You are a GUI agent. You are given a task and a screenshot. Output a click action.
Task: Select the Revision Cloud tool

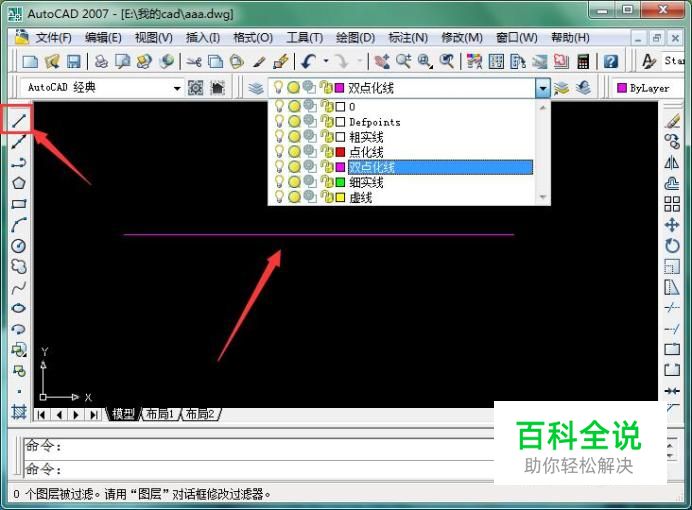click(x=19, y=266)
